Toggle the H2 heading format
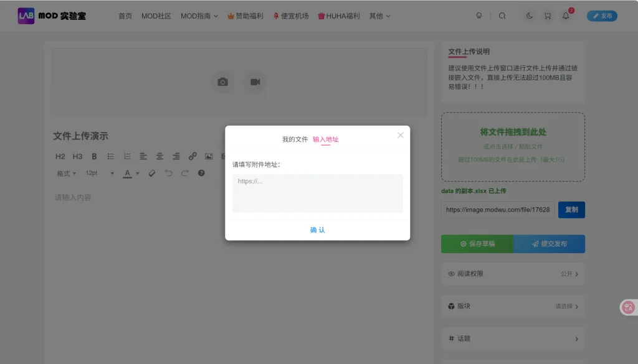638x364 pixels. (60, 156)
